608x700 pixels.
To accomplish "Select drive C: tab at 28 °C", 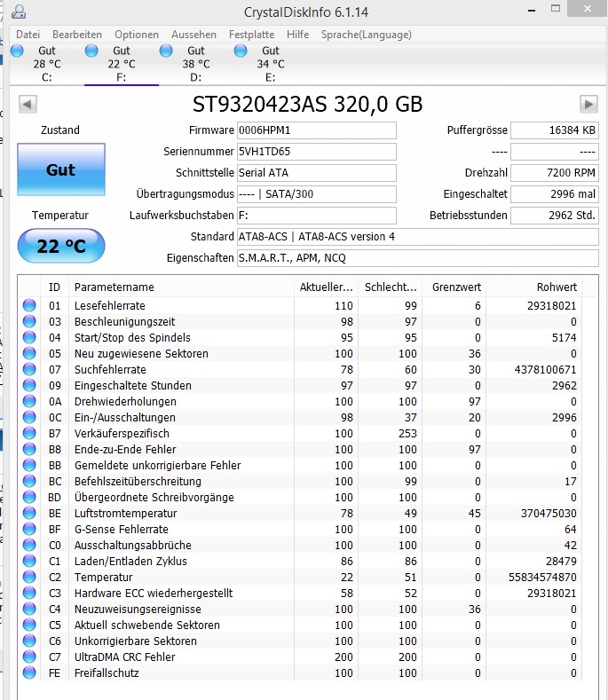I will pyautogui.click(x=46, y=64).
